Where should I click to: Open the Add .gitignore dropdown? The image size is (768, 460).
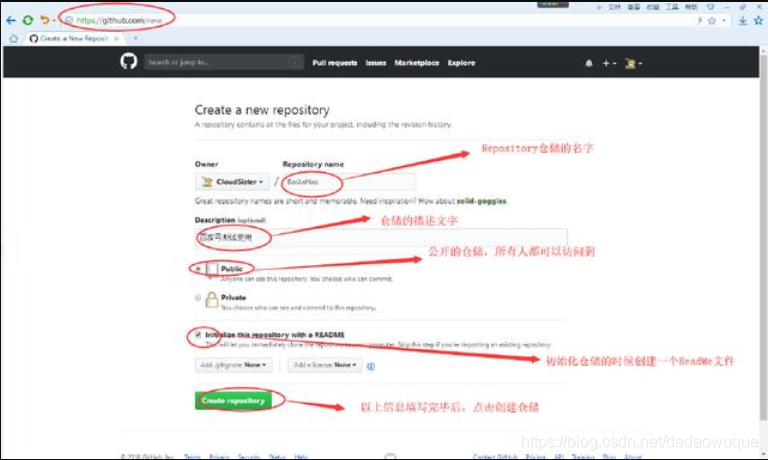click(x=234, y=365)
